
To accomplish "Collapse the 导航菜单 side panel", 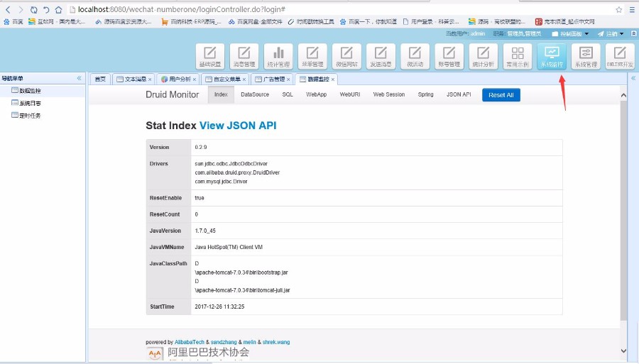I will pos(79,78).
